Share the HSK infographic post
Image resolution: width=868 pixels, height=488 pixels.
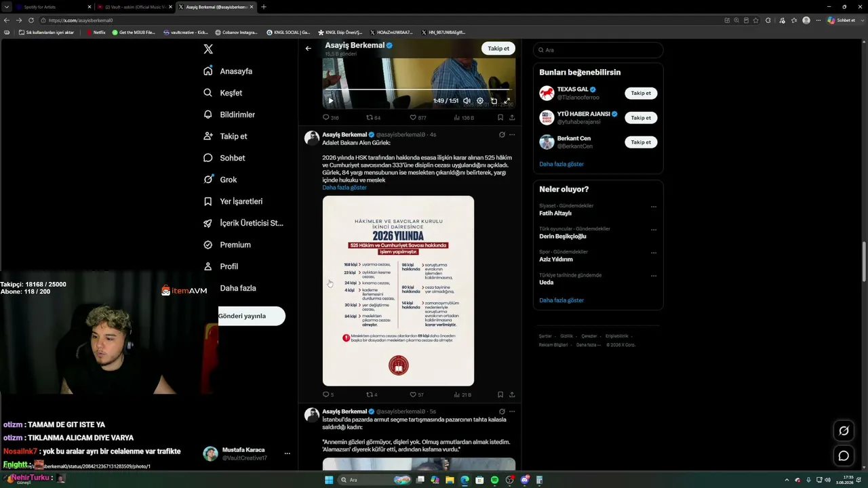point(512,394)
